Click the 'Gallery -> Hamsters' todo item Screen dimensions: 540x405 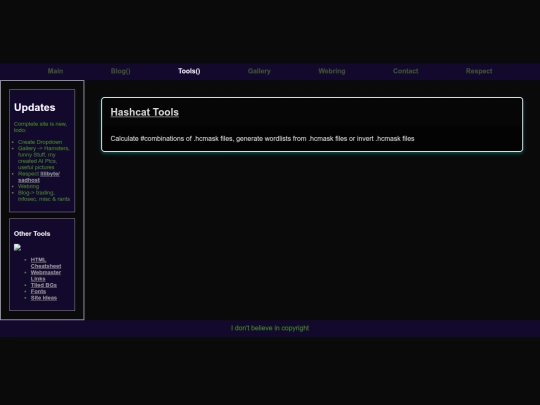pos(43,158)
